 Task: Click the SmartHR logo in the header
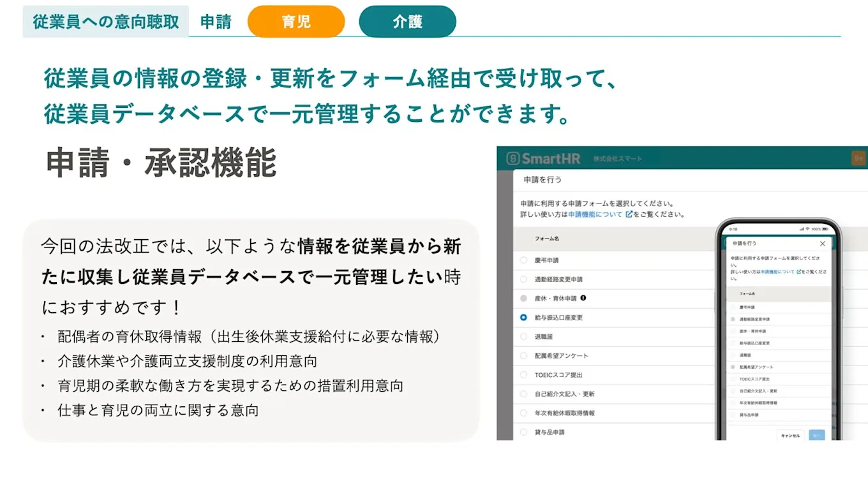[x=544, y=158]
